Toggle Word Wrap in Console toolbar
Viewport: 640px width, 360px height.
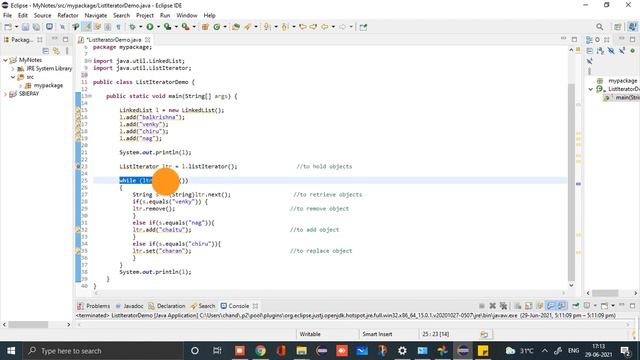point(540,306)
